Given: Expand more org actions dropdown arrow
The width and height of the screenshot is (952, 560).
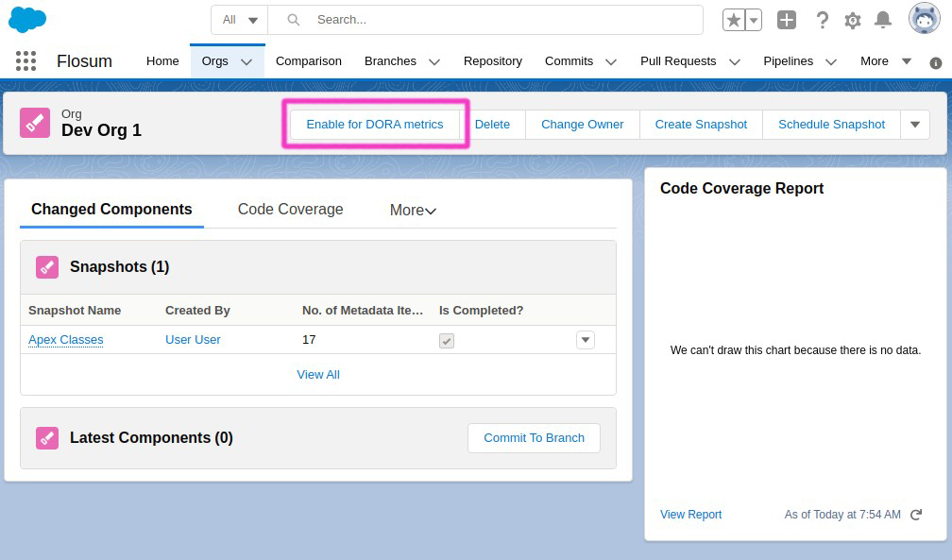Looking at the screenshot, I should (x=915, y=125).
